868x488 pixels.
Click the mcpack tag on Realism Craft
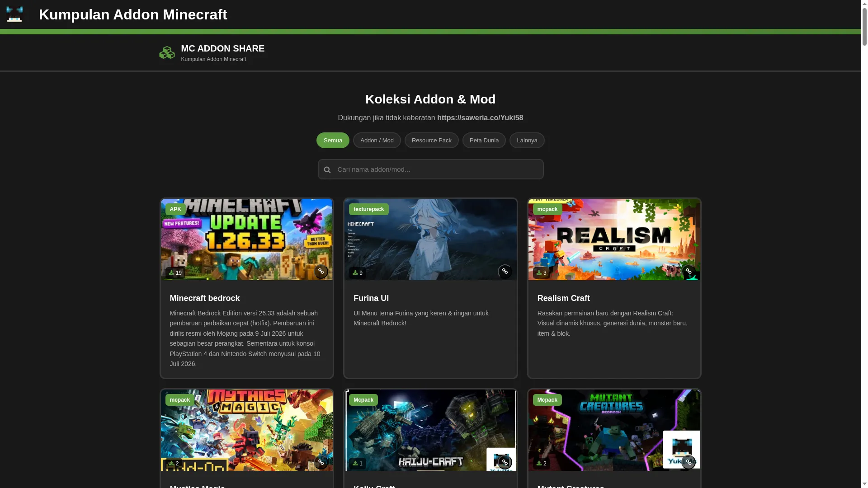[x=547, y=209]
